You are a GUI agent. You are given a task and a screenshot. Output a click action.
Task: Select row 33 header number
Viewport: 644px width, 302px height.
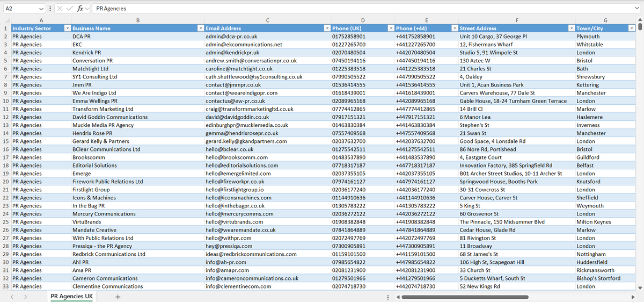click(5, 286)
